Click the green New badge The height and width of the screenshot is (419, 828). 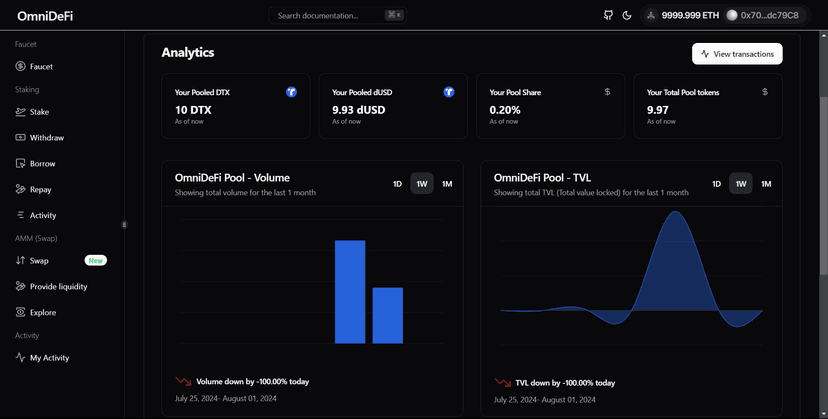pos(96,260)
